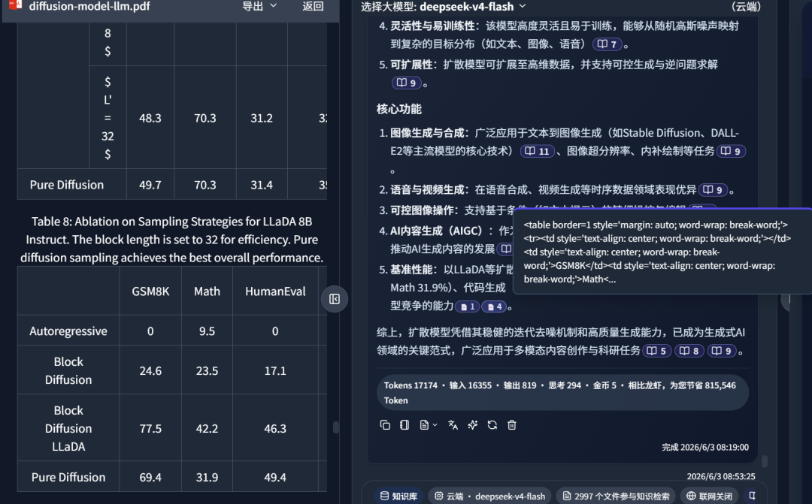Collapse the PDF panel with the sidebar icon
The height and width of the screenshot is (504, 812).
[334, 299]
